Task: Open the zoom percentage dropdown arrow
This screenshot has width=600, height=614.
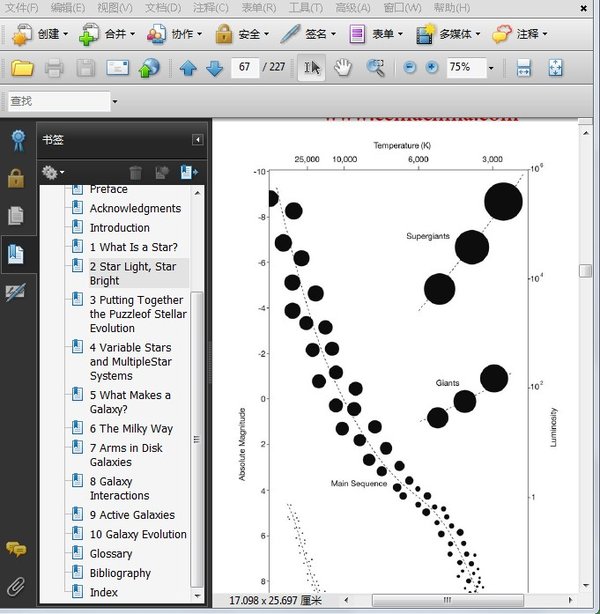Action: (491, 68)
